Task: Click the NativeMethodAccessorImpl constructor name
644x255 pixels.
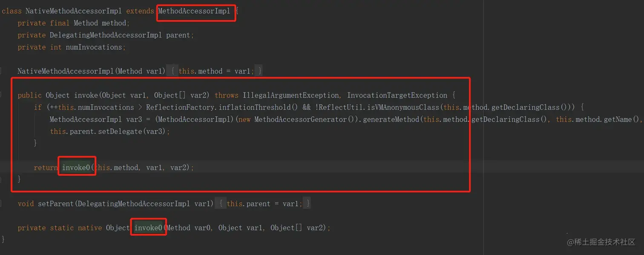Action: [66, 71]
